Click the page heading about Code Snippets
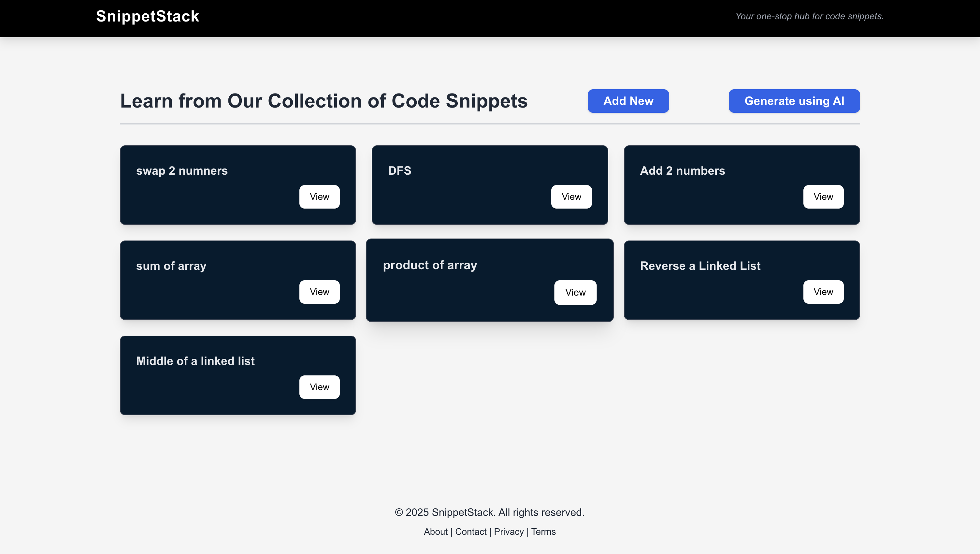Screen dimensions: 980x554 [x=324, y=101]
